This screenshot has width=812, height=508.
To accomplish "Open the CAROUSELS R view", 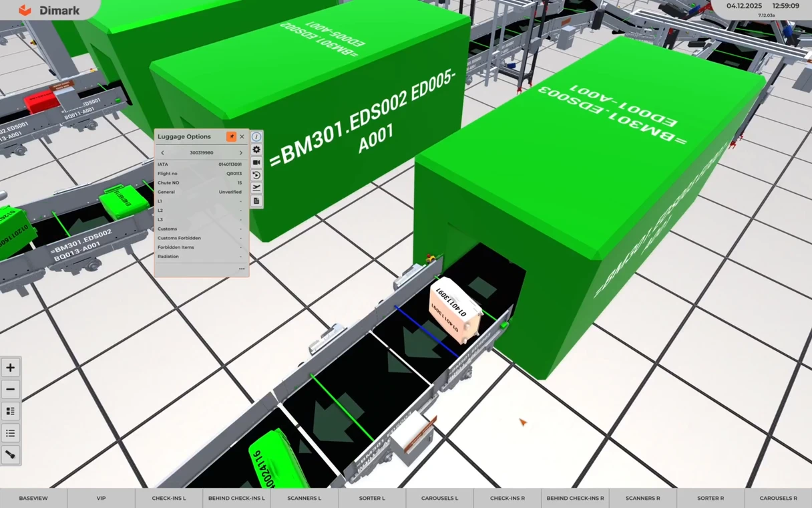I will (x=778, y=498).
